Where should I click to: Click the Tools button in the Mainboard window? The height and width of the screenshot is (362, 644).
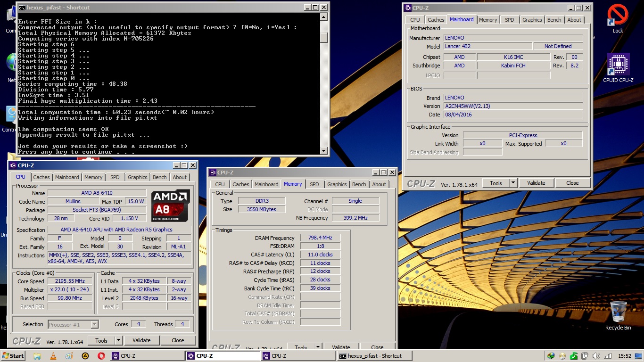click(x=495, y=183)
